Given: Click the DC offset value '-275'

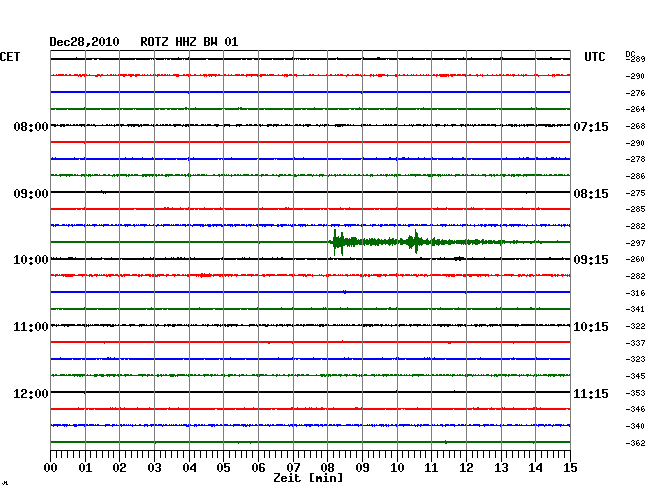Looking at the screenshot, I should [635, 193].
